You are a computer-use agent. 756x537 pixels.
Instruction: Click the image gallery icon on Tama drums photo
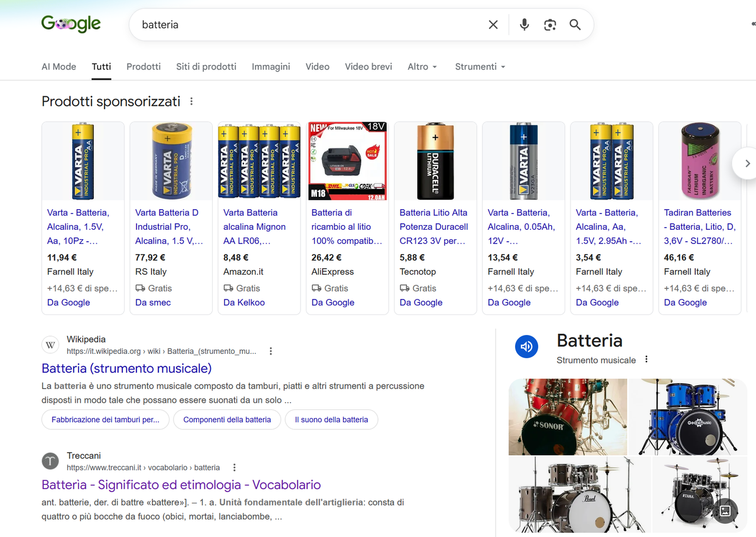tap(726, 512)
